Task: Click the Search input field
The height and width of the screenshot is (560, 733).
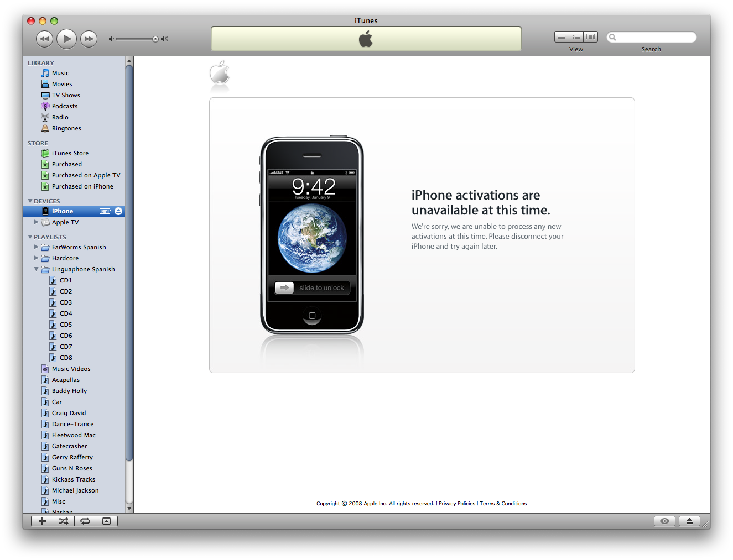Action: click(x=652, y=37)
